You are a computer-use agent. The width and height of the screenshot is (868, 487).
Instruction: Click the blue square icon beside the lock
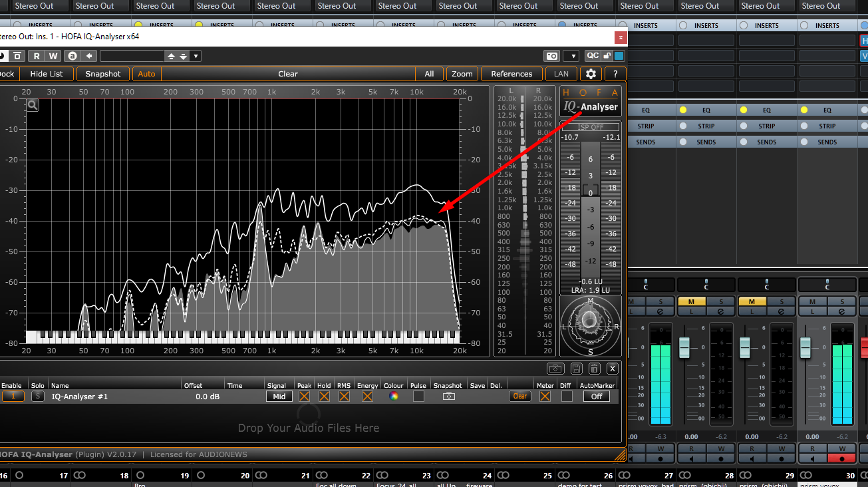(x=619, y=56)
